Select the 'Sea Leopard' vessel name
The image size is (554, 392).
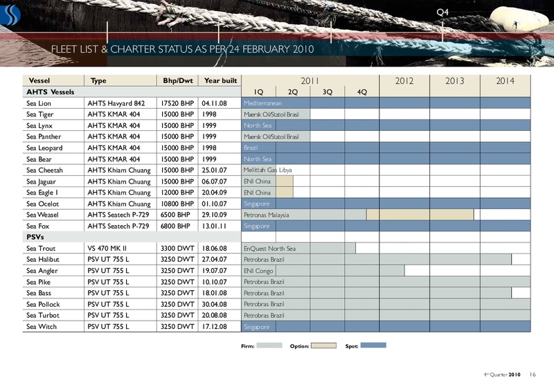tap(44, 148)
